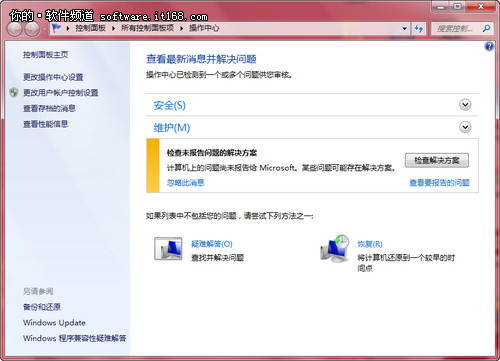
Task: Maximize the Action Center window
Action: coord(458,7)
